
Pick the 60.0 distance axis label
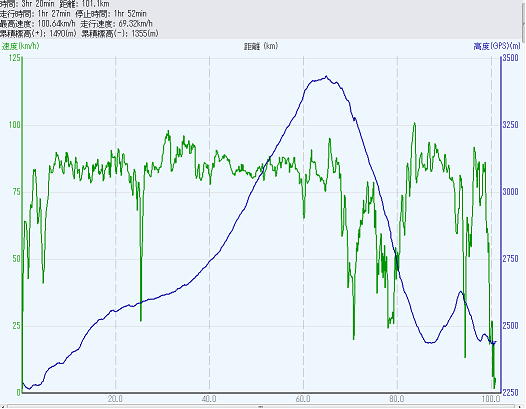(x=303, y=399)
